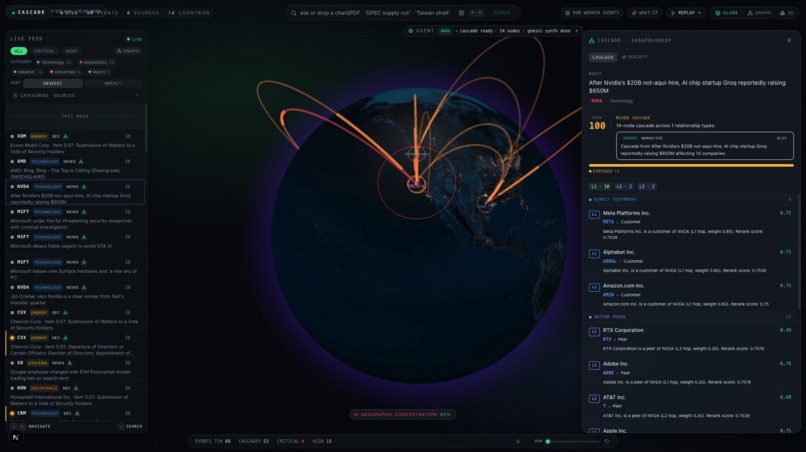Click cascade icon on SO utilities row
Image resolution: width=806 pixels, height=452 pixels.
coord(69,363)
